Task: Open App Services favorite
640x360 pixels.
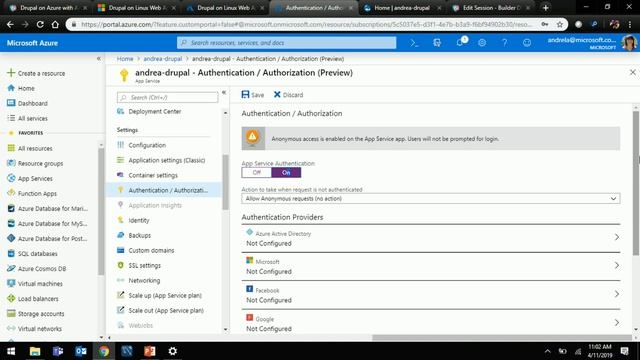Action: tap(35, 179)
